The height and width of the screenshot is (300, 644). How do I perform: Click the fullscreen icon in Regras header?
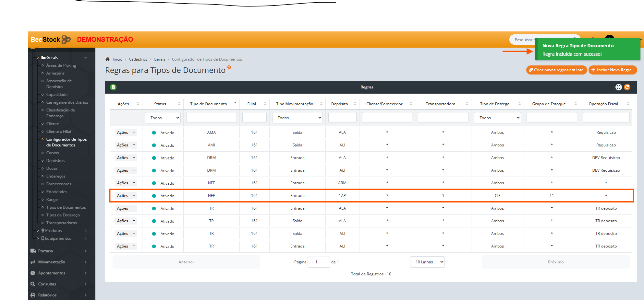pyautogui.click(x=618, y=87)
